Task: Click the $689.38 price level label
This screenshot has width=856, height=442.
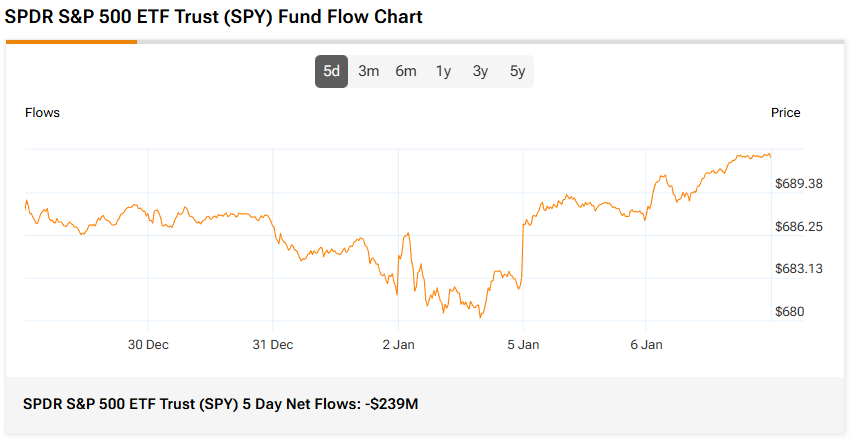Action: point(798,184)
